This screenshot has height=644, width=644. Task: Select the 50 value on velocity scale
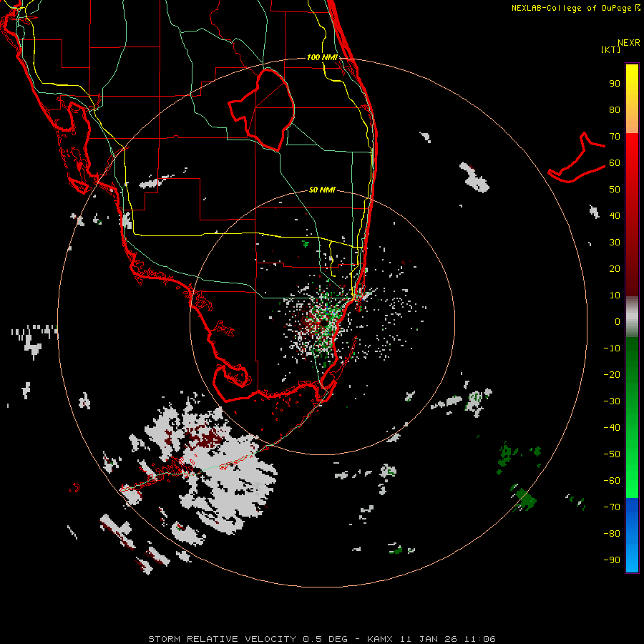(615, 190)
